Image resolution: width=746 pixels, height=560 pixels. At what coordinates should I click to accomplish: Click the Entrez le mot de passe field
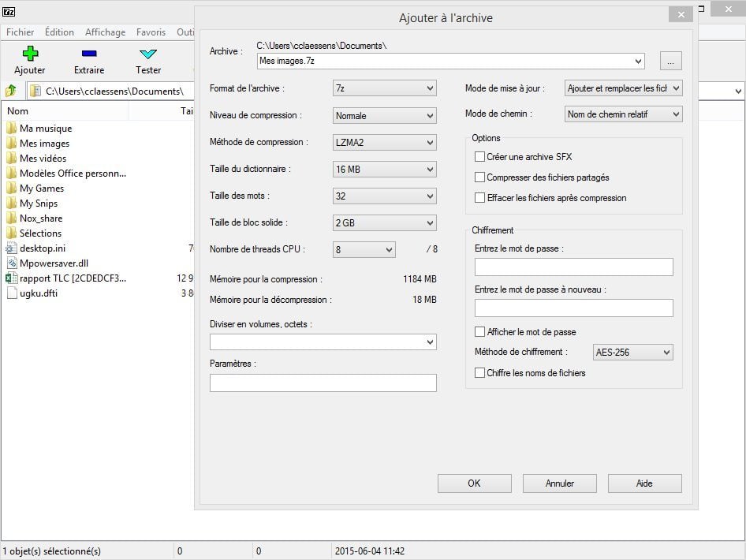click(x=573, y=267)
